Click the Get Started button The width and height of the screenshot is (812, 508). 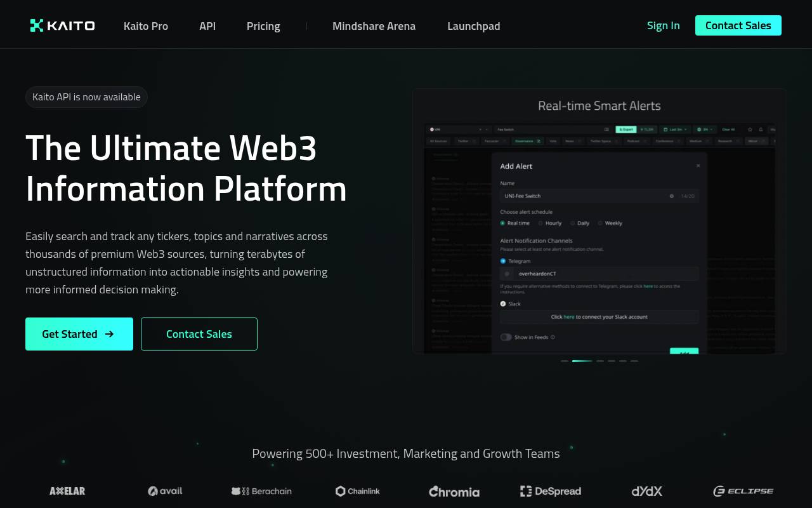click(x=79, y=334)
